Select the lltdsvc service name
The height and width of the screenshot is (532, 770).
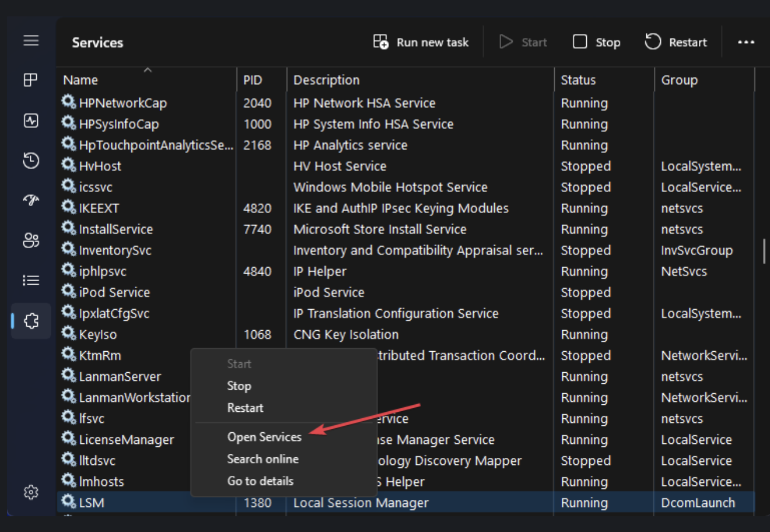(97, 461)
